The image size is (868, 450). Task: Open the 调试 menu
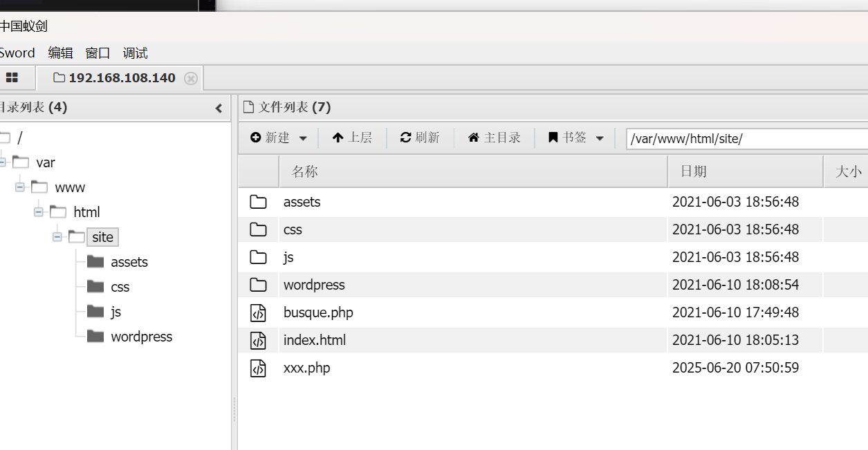135,53
